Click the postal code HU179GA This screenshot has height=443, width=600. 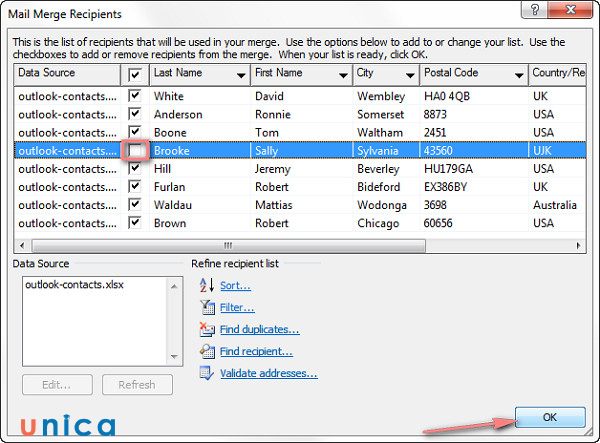pyautogui.click(x=448, y=169)
